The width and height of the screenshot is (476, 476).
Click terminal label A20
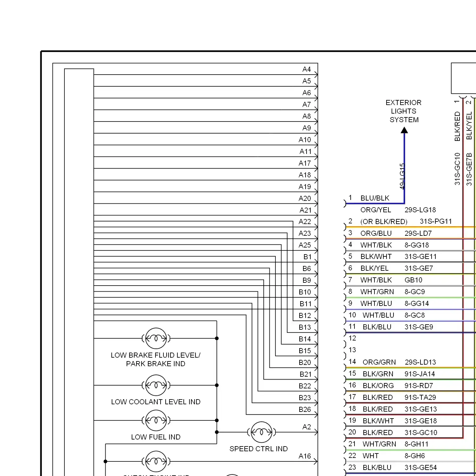[305, 198]
